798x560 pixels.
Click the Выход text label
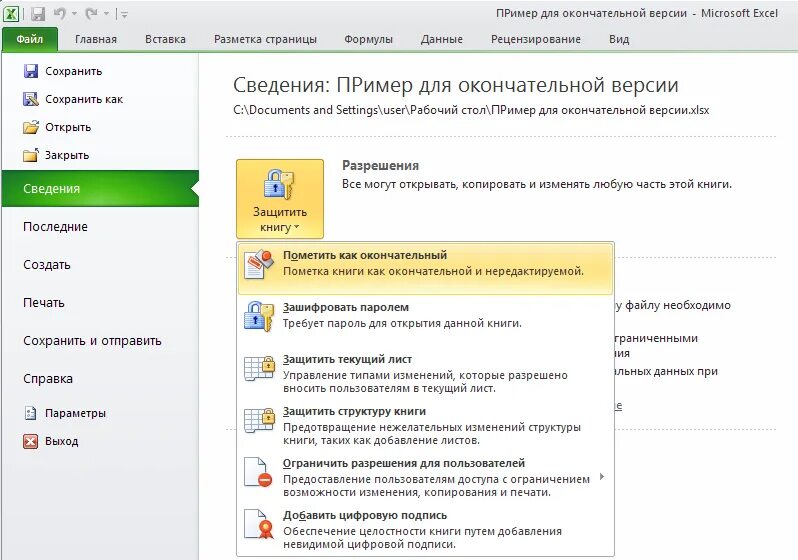(62, 441)
